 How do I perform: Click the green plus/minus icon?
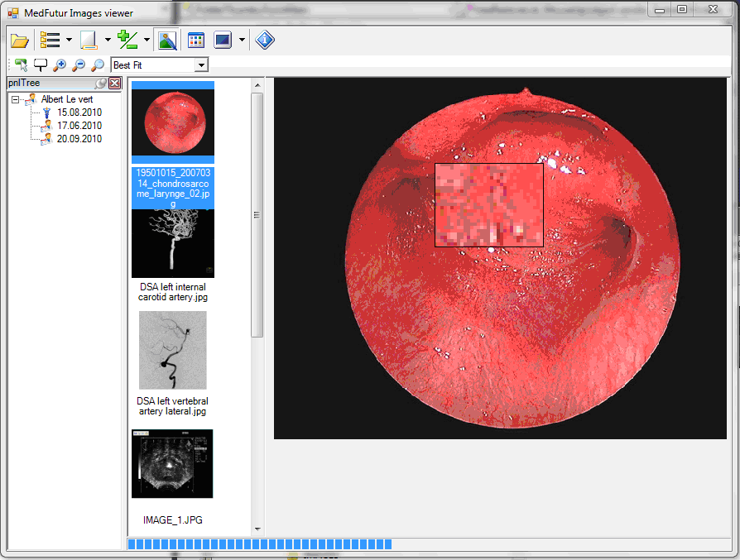pos(127,40)
